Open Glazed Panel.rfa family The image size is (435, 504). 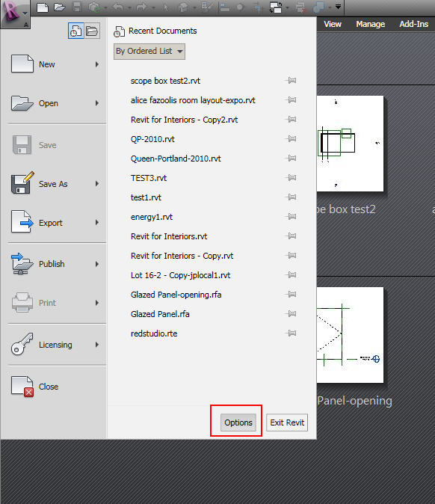[160, 314]
